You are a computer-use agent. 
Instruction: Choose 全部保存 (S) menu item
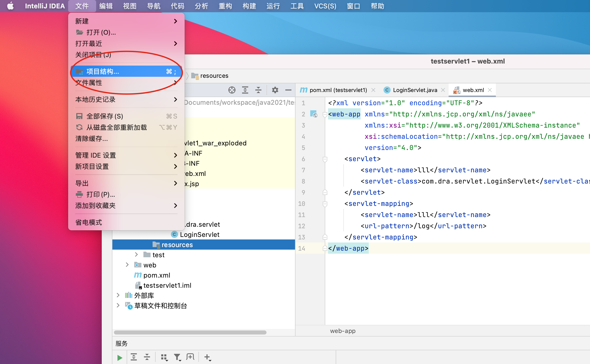pos(126,116)
